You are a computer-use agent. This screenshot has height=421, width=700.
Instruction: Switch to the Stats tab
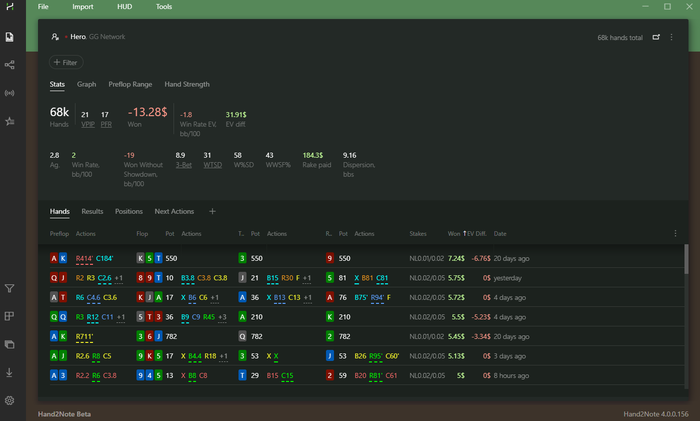click(57, 84)
